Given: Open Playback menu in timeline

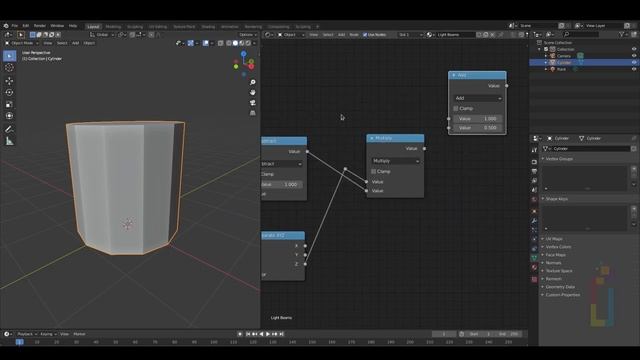Looking at the screenshot, I should (x=27, y=334).
